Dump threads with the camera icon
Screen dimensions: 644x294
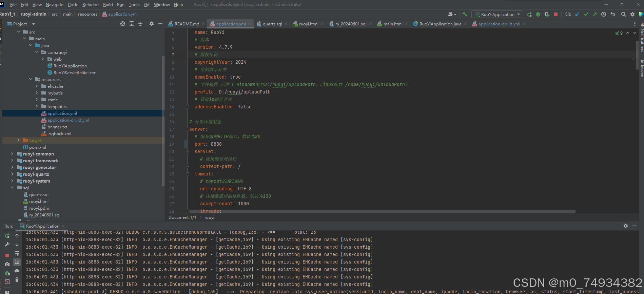tap(7, 264)
